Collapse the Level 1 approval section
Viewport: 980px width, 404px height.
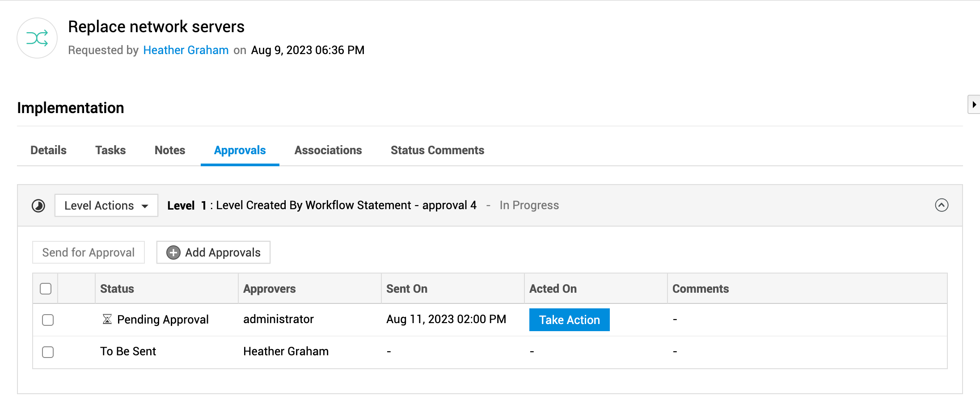pyautogui.click(x=942, y=205)
